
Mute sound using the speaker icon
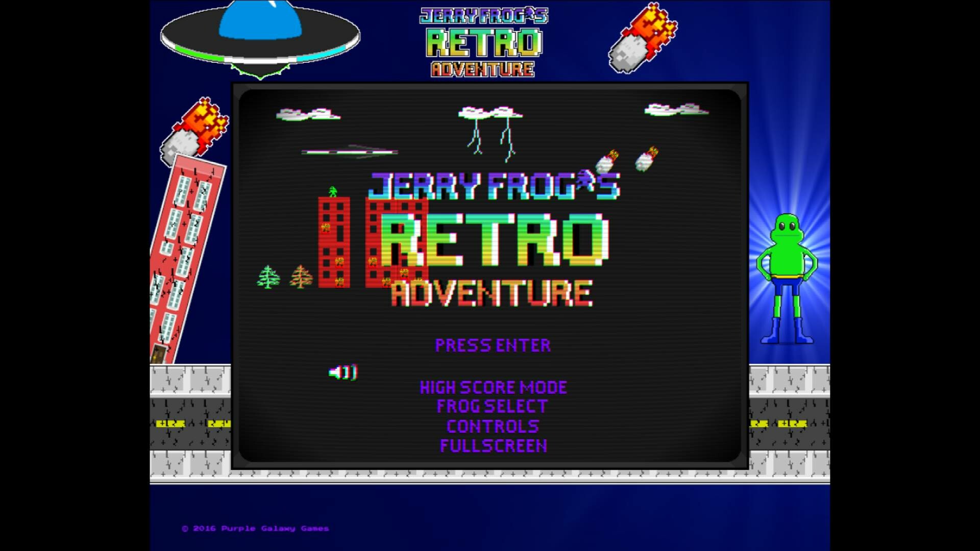343,372
